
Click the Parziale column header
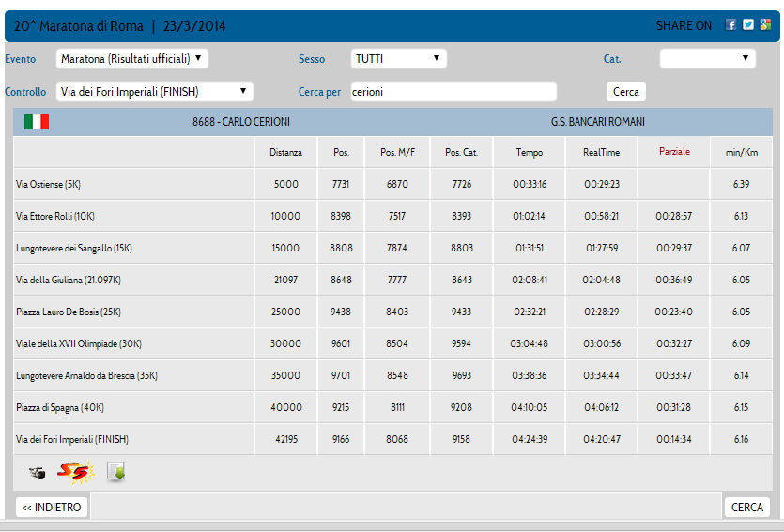(674, 152)
